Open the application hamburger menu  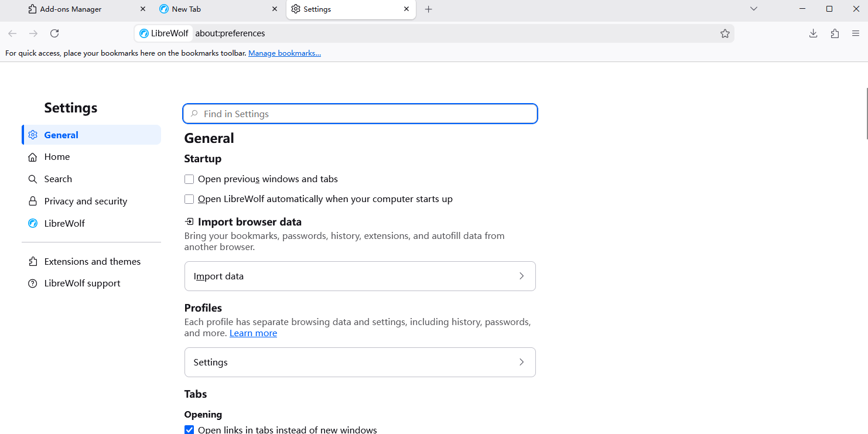[x=856, y=33]
